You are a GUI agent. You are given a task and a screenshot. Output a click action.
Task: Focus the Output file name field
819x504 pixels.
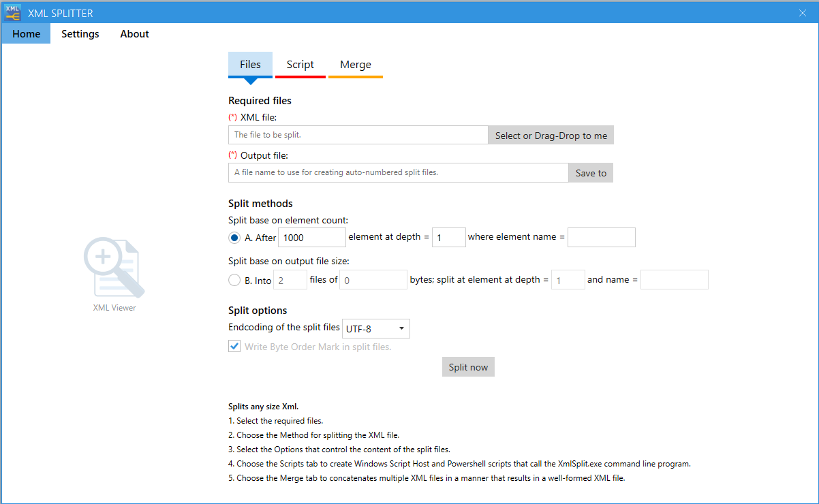[x=399, y=173]
